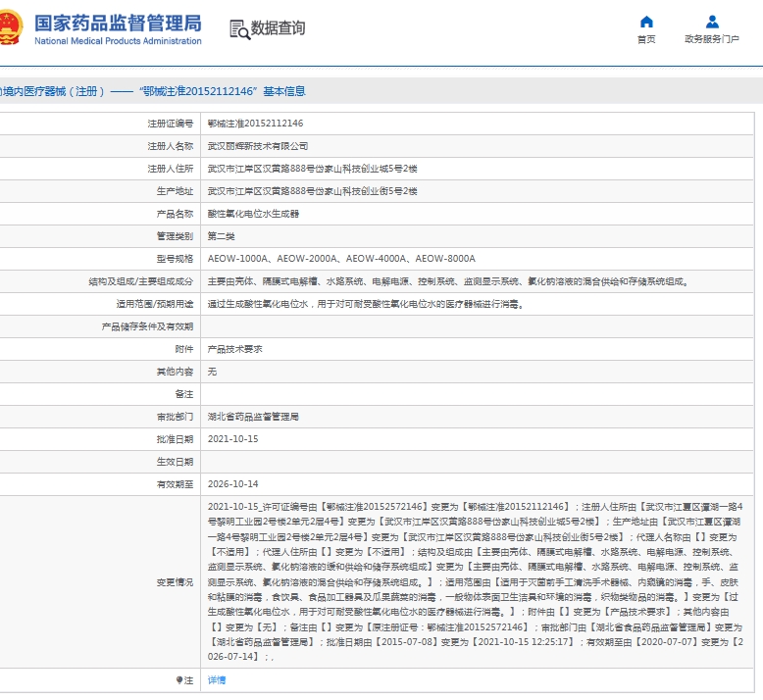Click National Medical Products Administration text

118,41
